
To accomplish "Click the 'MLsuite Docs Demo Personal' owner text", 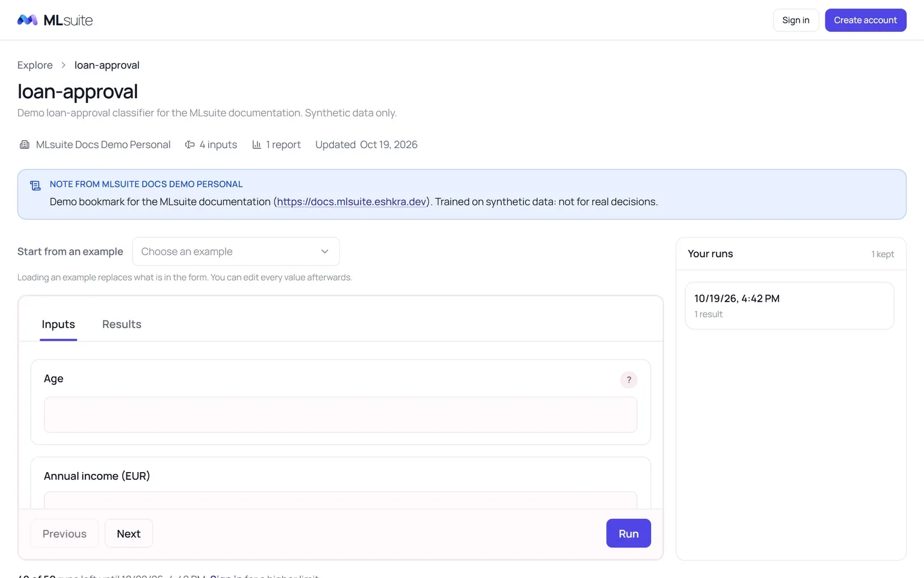I will coord(103,144).
